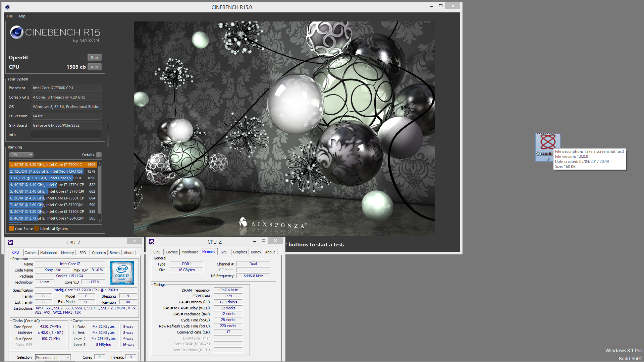Image resolution: width=644 pixels, height=362 pixels.
Task: Open Caches tab in right CPU-Z
Action: pos(172,252)
